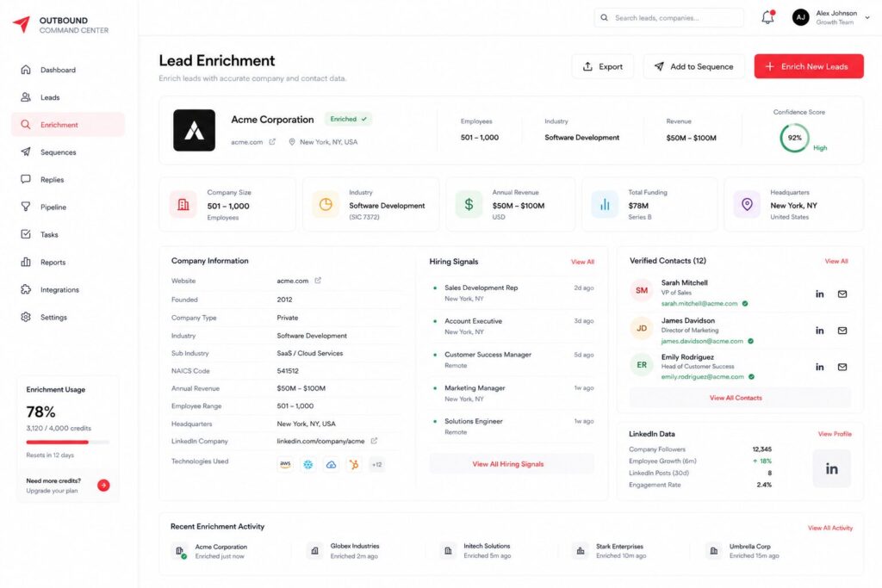The image size is (882, 588).
Task: Click the email icon for James Davidson
Action: 842,331
